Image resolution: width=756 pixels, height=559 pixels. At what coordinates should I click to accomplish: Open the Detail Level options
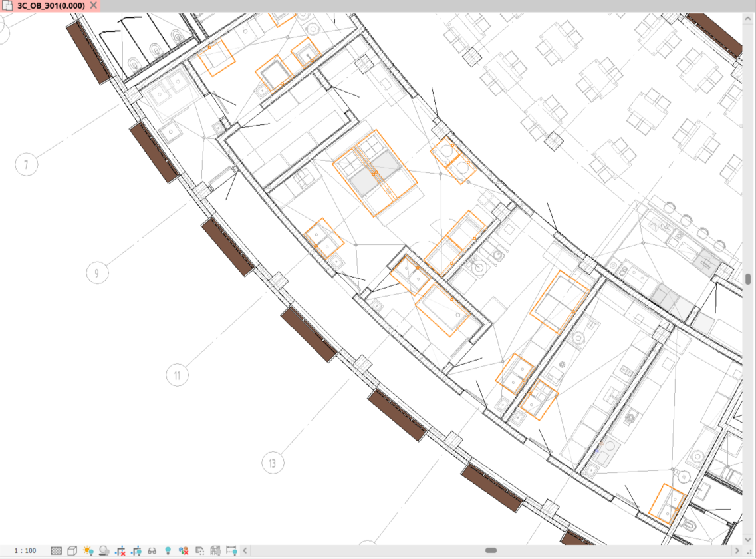[57, 551]
